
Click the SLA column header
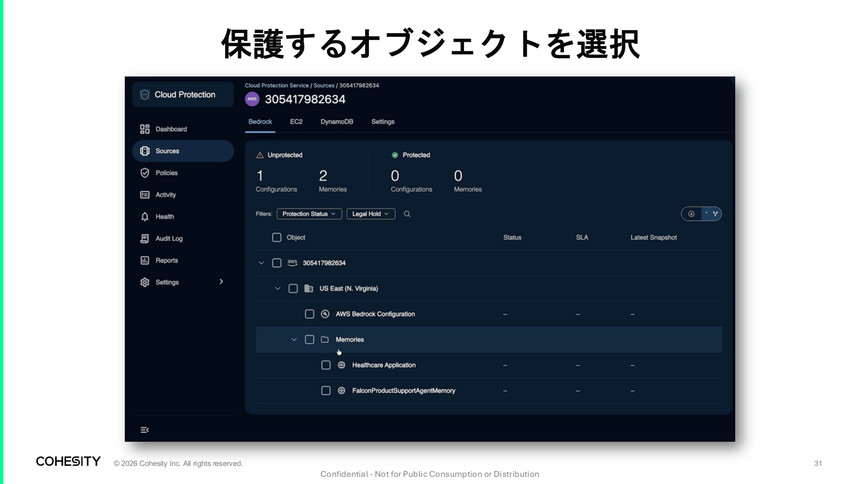pos(582,238)
